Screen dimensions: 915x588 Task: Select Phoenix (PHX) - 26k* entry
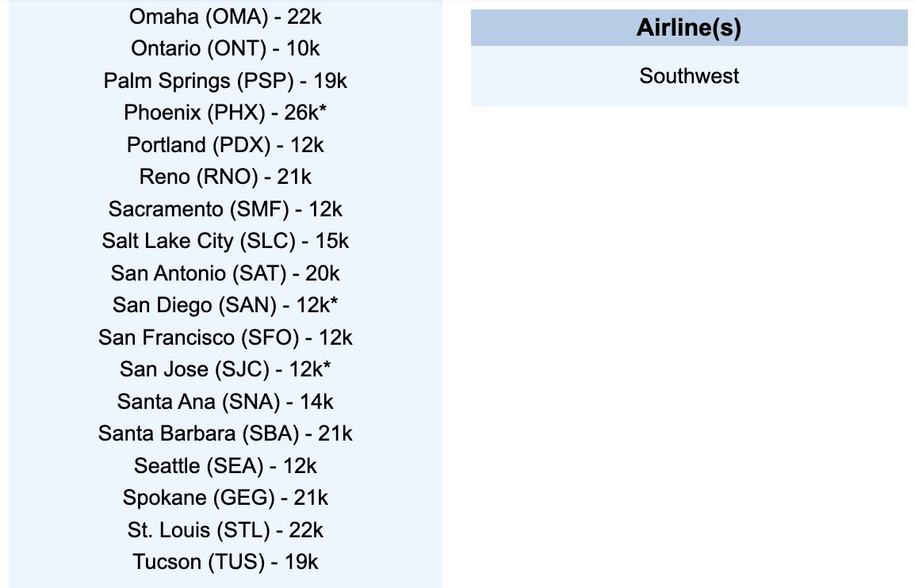225,113
